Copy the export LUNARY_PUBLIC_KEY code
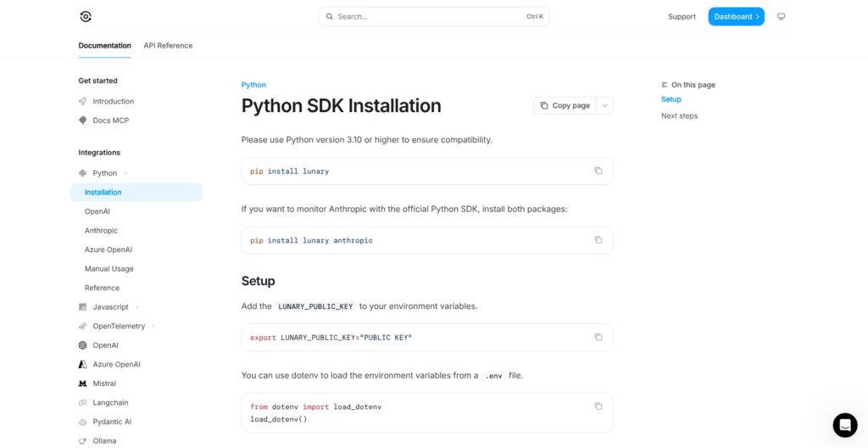 [598, 337]
